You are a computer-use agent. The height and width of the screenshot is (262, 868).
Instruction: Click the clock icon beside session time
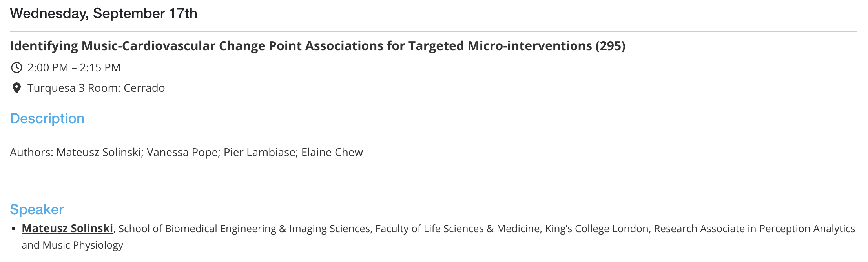pos(16,67)
